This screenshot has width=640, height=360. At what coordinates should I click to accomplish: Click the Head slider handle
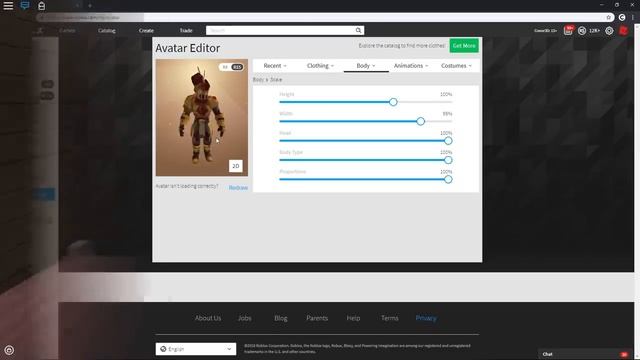click(x=448, y=141)
